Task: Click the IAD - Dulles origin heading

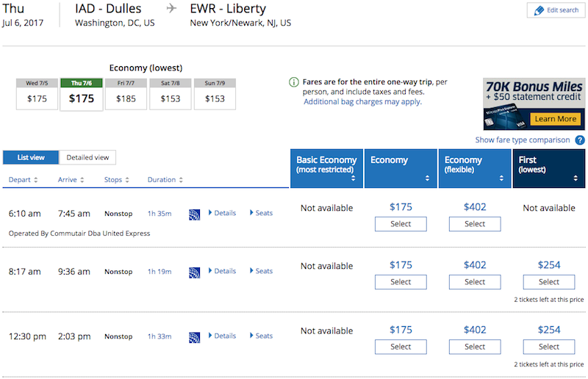Action: click(108, 8)
